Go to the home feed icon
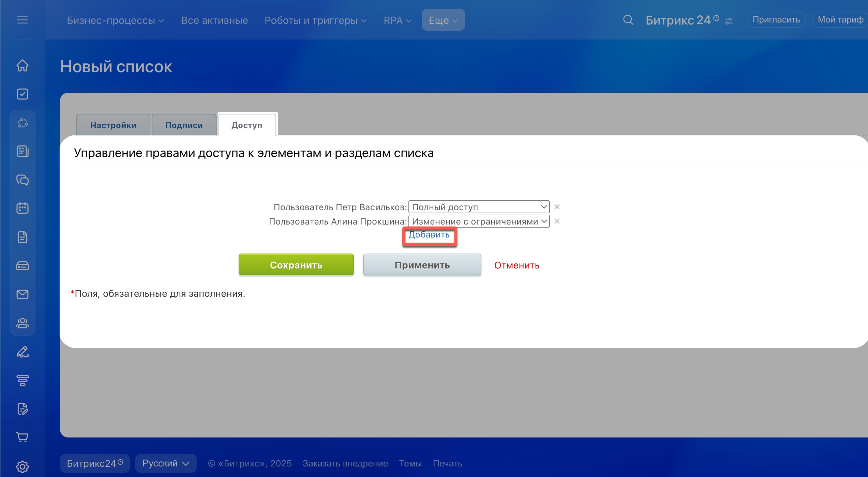This screenshot has height=477, width=868. [x=23, y=65]
